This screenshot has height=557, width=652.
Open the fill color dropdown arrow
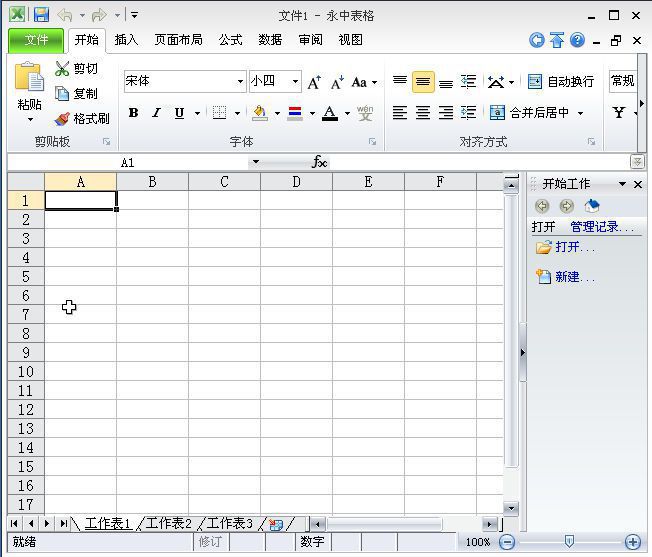tap(277, 113)
